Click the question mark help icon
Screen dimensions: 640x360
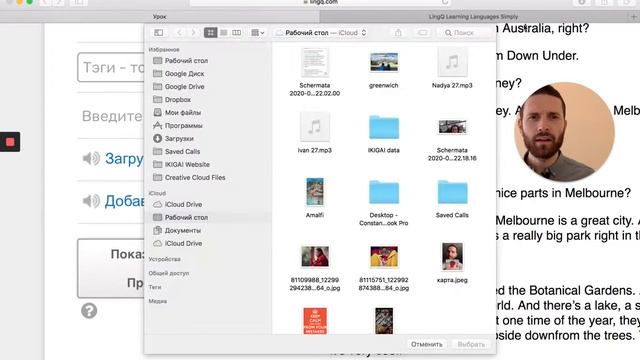coord(89,311)
